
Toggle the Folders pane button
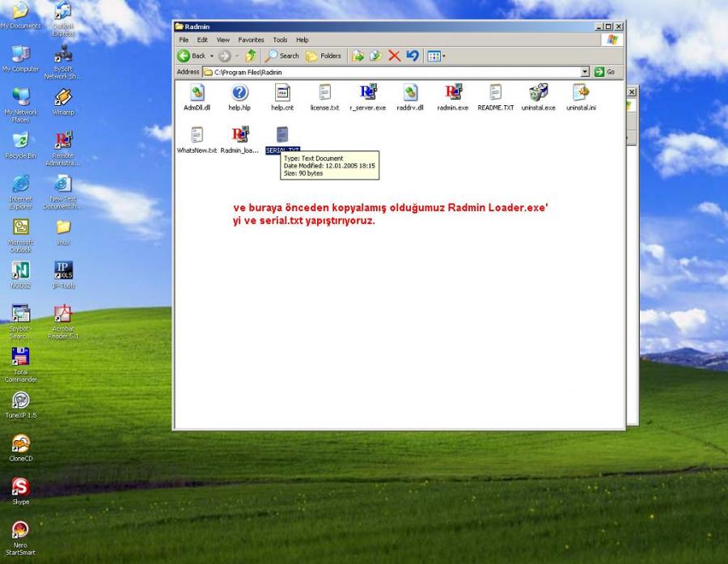click(x=324, y=56)
